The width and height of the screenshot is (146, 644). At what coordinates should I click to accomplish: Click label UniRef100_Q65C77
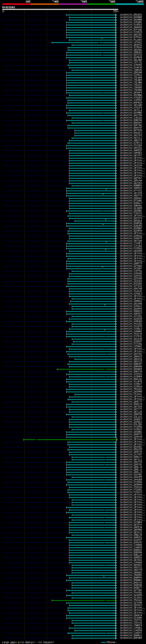pyautogui.click(x=131, y=401)
